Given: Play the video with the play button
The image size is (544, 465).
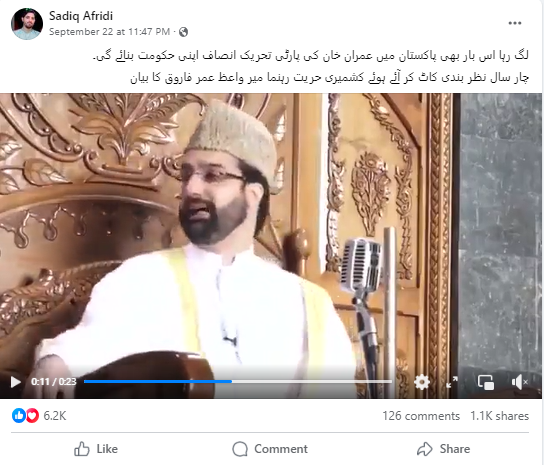Looking at the screenshot, I should (x=15, y=382).
